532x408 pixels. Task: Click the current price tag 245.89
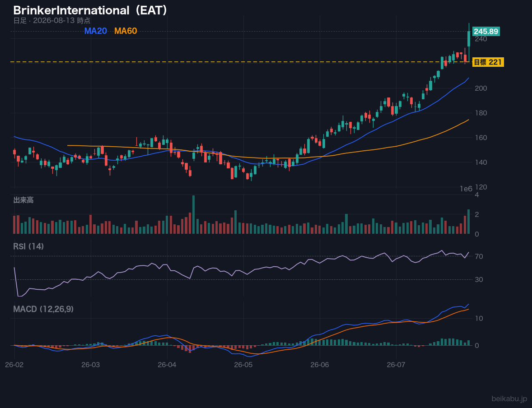[486, 32]
